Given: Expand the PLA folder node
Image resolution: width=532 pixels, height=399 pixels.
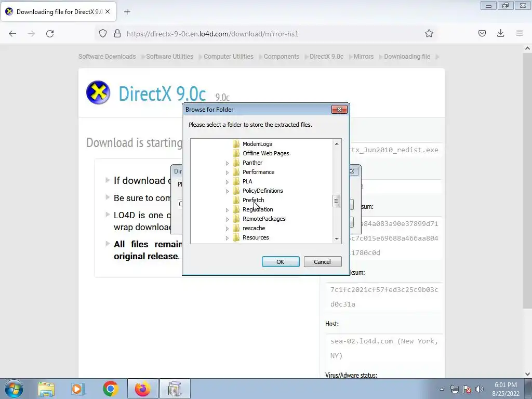Looking at the screenshot, I should point(227,182).
